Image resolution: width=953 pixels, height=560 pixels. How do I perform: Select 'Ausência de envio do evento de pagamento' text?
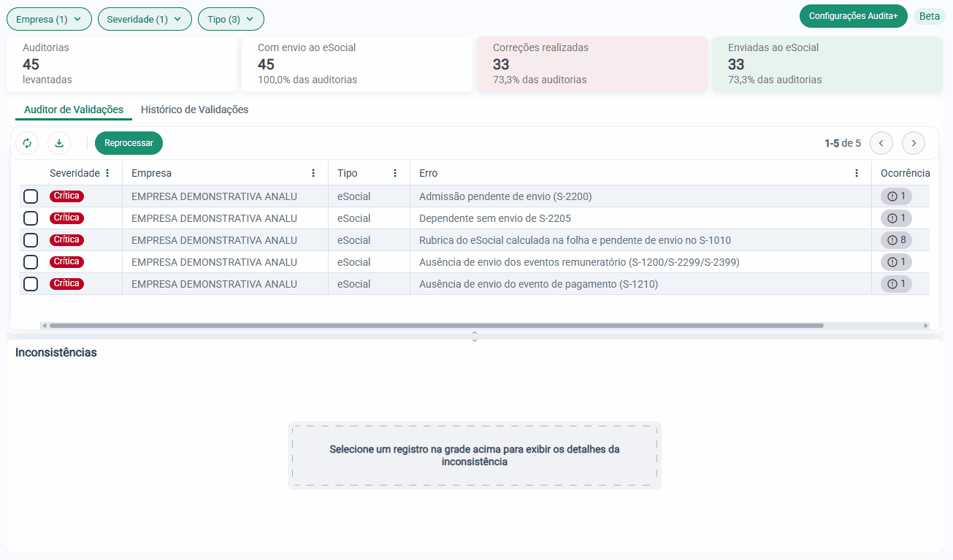[x=517, y=284]
